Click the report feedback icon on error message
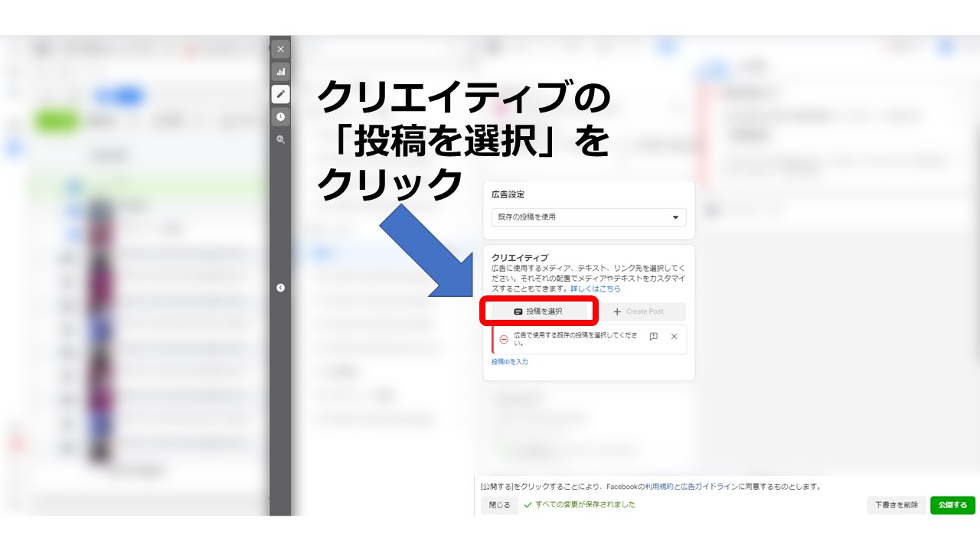 tap(653, 337)
